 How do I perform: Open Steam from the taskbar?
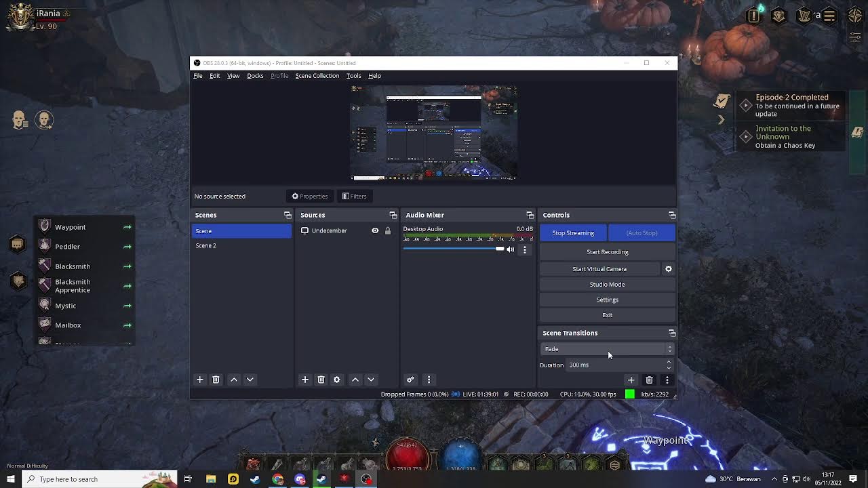(255, 479)
